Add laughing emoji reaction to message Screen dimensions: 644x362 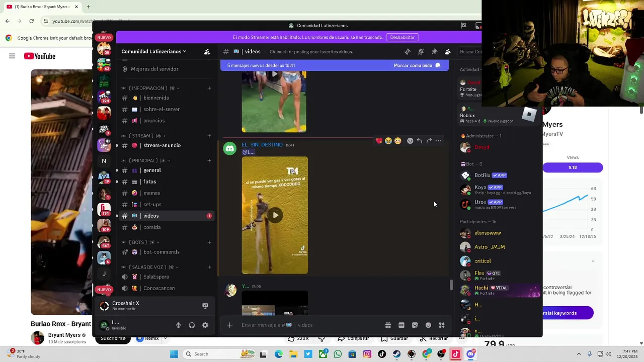pyautogui.click(x=388, y=141)
